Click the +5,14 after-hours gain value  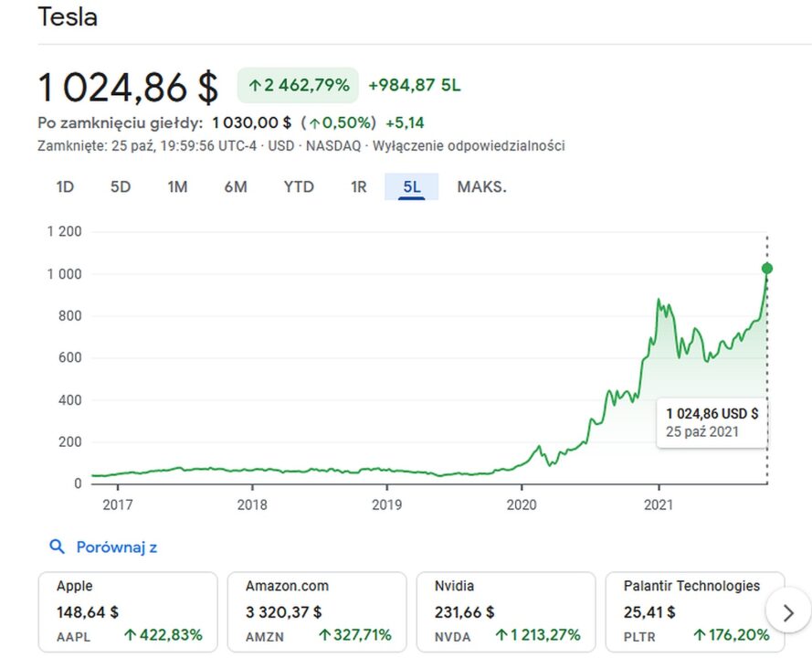coord(405,122)
